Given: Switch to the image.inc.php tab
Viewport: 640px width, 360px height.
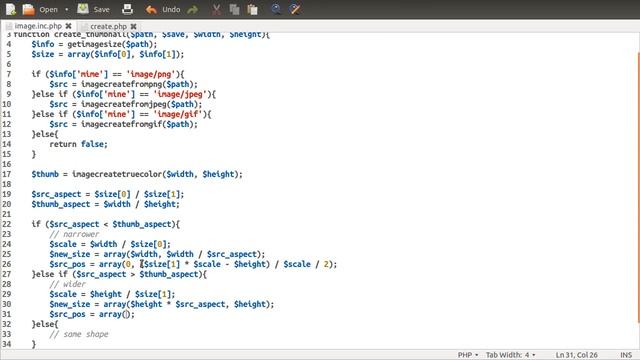Looking at the screenshot, I should (38, 26).
